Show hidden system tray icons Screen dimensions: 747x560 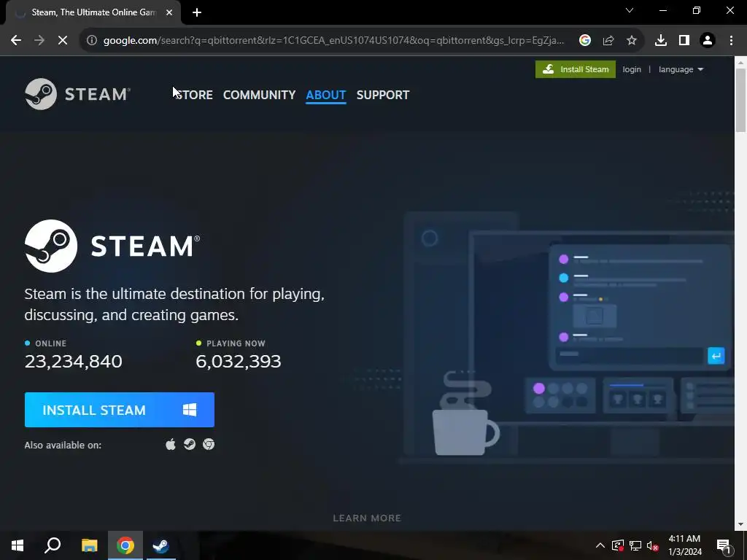(600, 545)
